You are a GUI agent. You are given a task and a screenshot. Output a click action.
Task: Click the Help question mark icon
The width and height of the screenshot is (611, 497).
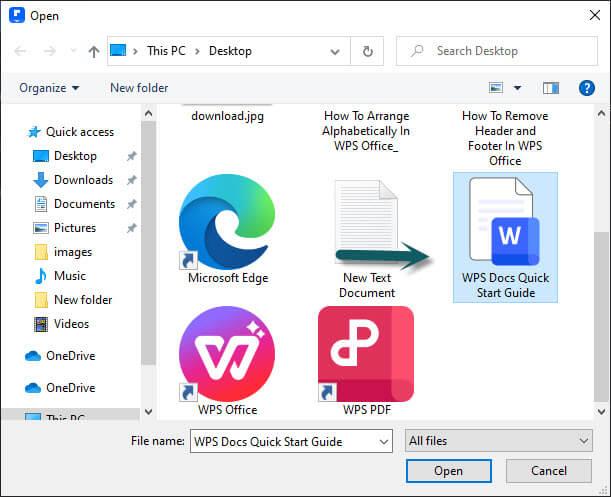[586, 88]
